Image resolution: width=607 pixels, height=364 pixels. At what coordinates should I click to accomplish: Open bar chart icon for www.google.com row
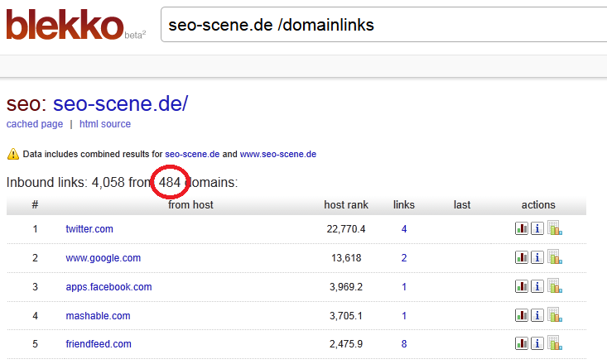click(x=522, y=257)
